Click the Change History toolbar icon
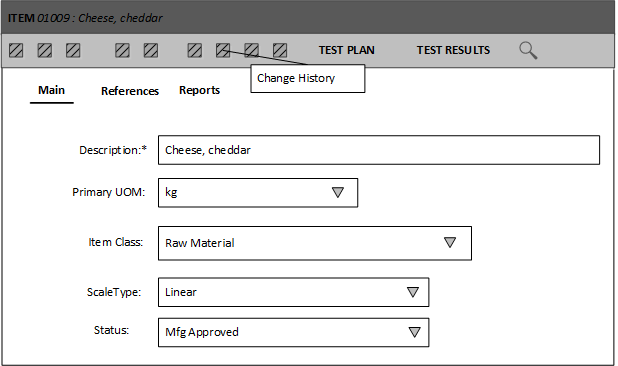This screenshot has width=618, height=366. pos(223,50)
